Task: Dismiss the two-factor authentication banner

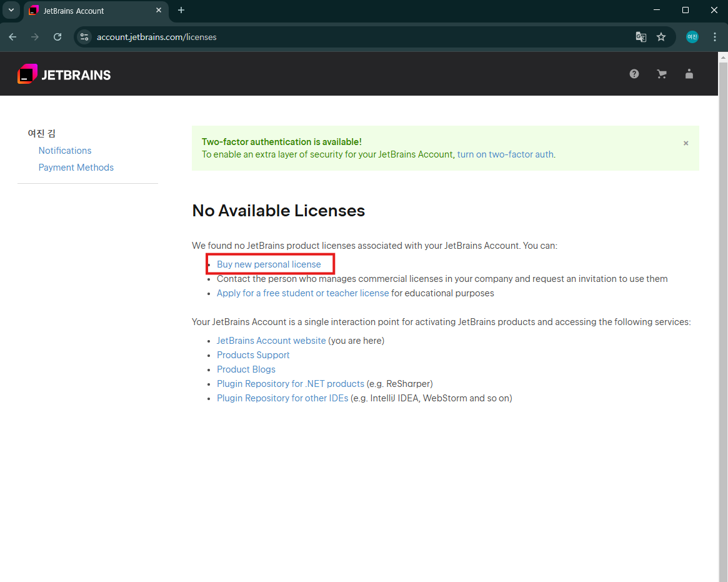Action: 686,143
